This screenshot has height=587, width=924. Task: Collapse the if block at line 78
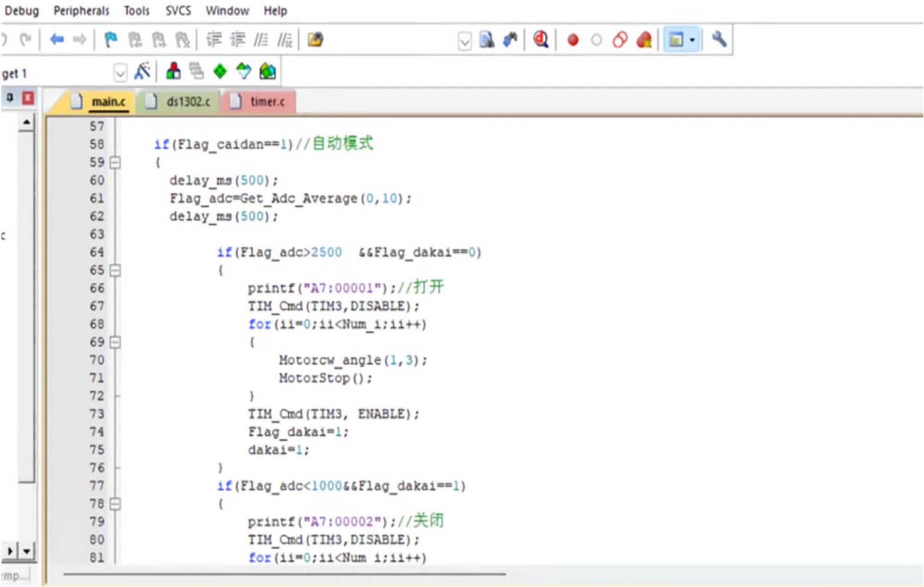[115, 504]
